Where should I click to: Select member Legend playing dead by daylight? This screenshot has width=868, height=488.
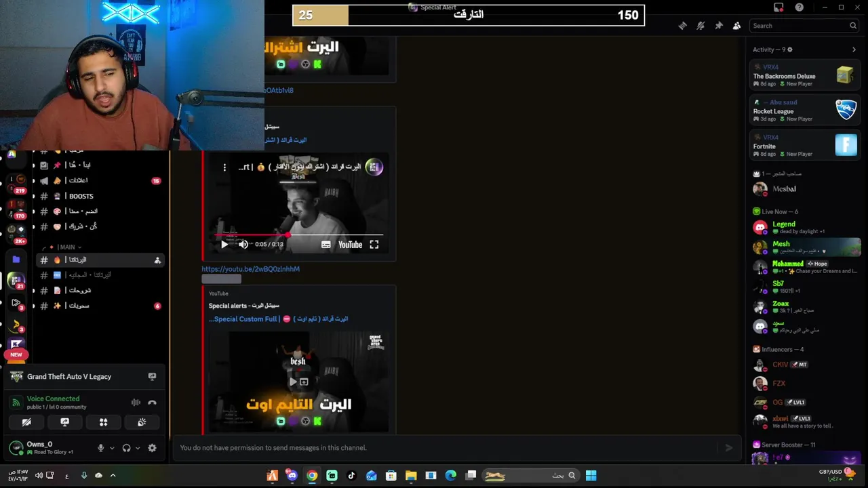pos(805,228)
